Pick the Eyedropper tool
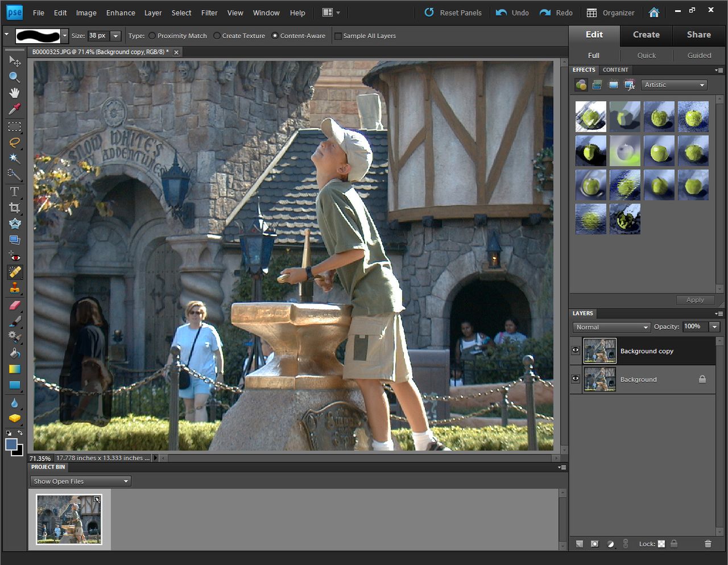The height and width of the screenshot is (565, 728). click(15, 109)
